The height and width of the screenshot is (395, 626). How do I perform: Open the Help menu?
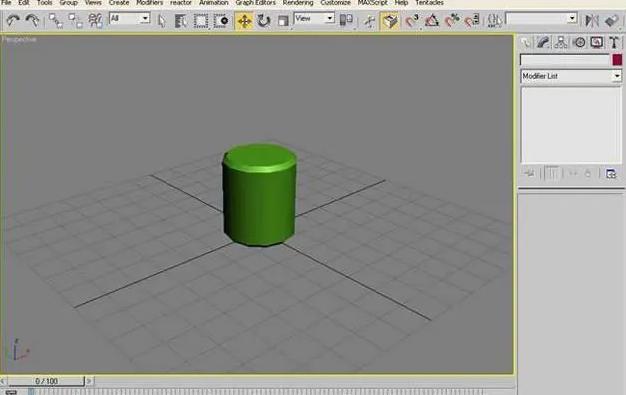(x=401, y=3)
